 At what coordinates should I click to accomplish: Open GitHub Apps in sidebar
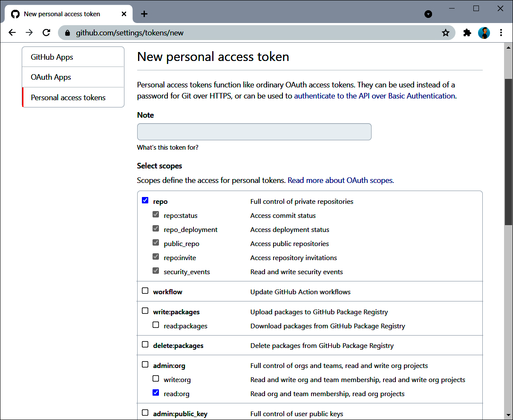52,57
